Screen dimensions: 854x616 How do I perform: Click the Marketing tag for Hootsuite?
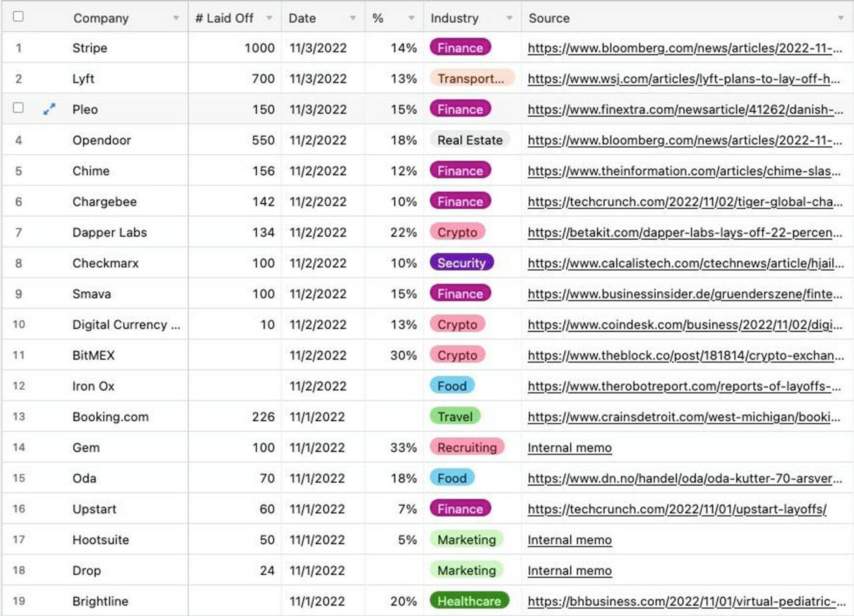click(467, 539)
